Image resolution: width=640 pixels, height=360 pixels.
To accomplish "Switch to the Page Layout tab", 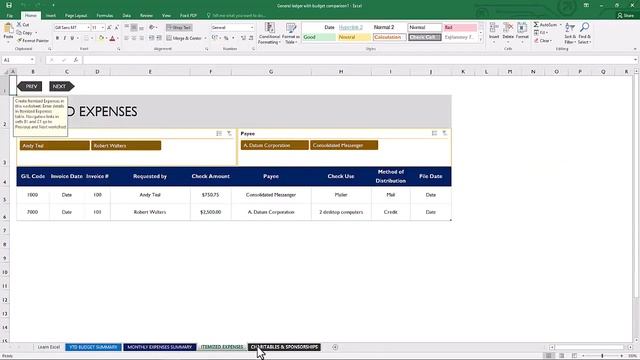I will (x=76, y=16).
